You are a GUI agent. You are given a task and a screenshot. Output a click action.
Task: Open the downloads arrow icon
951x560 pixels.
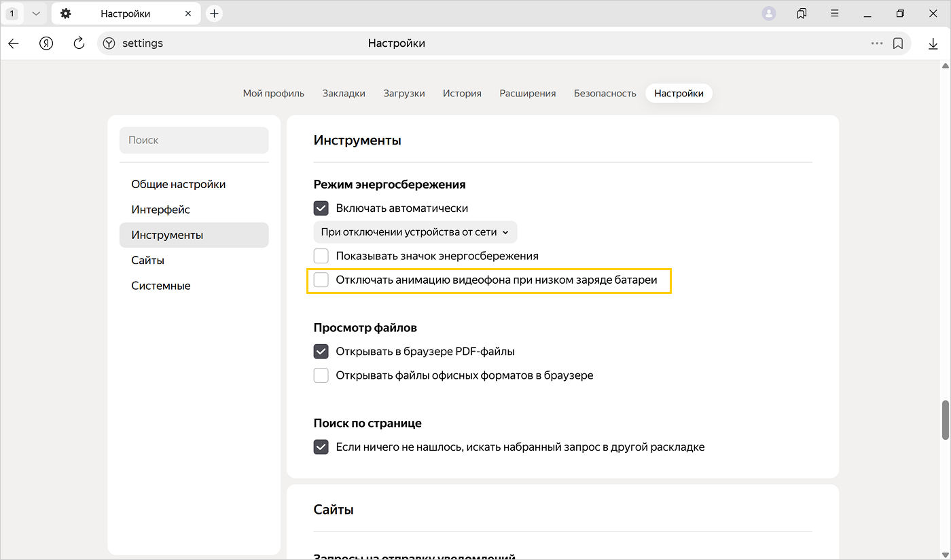[933, 43]
